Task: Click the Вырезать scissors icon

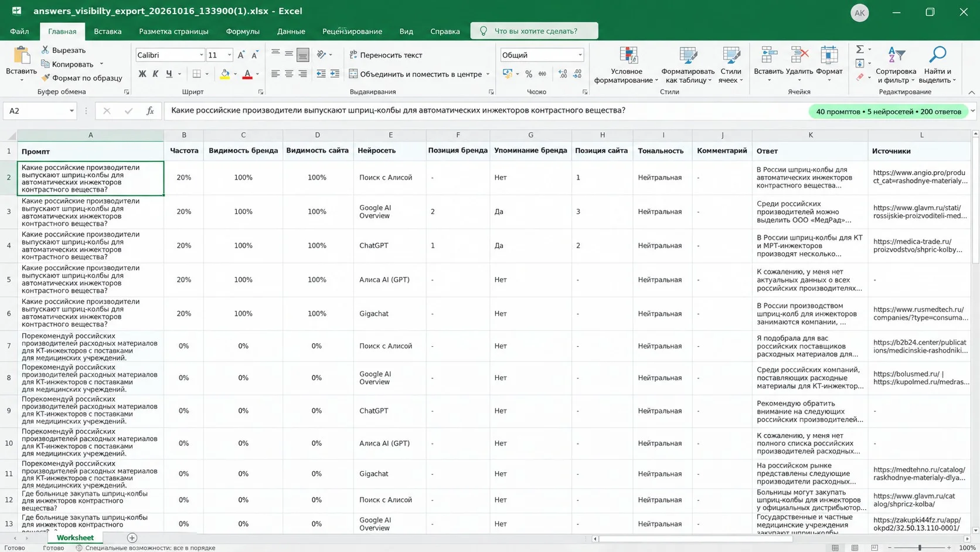Action: coord(45,50)
